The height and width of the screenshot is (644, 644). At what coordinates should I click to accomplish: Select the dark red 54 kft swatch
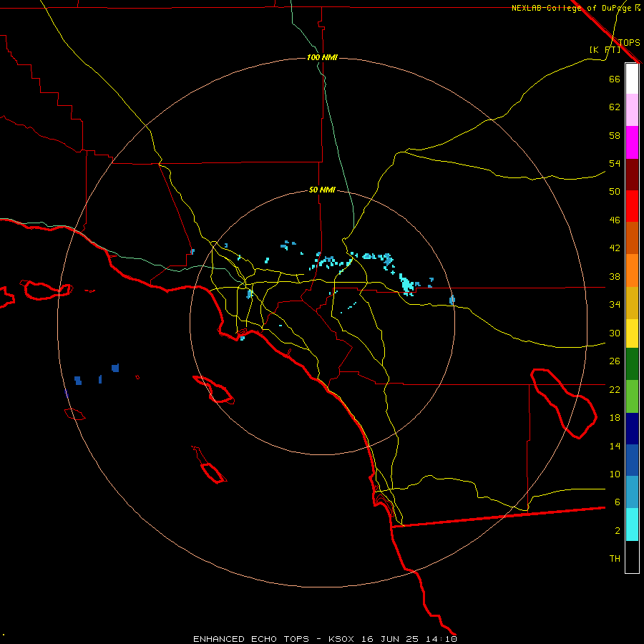tap(632, 175)
